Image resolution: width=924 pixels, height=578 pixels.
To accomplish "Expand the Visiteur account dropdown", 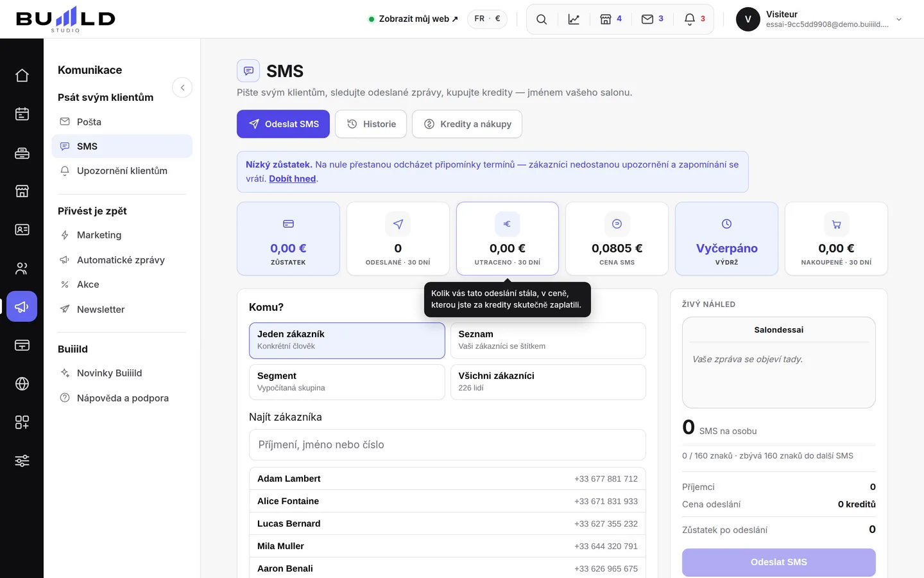I will (820, 19).
